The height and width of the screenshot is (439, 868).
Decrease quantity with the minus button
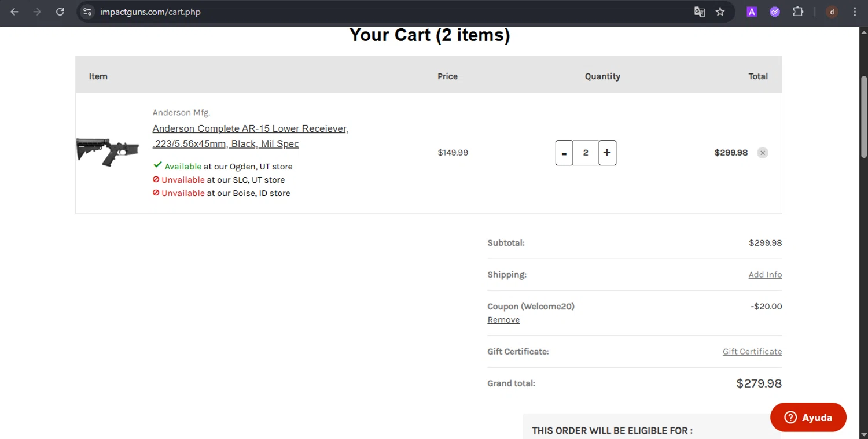click(564, 153)
